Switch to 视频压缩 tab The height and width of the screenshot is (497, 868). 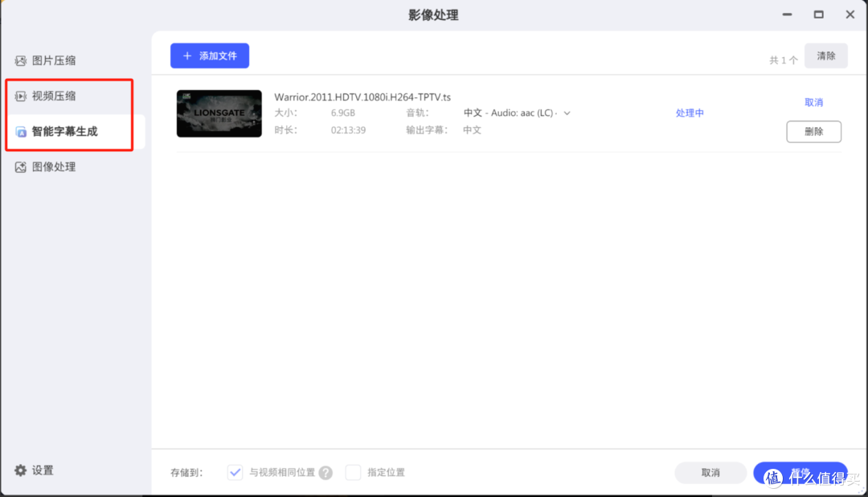(x=53, y=96)
